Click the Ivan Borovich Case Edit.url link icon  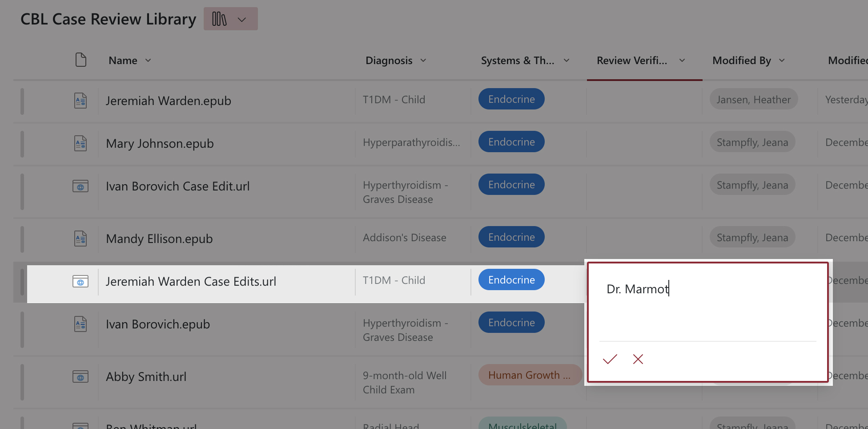coord(80,186)
